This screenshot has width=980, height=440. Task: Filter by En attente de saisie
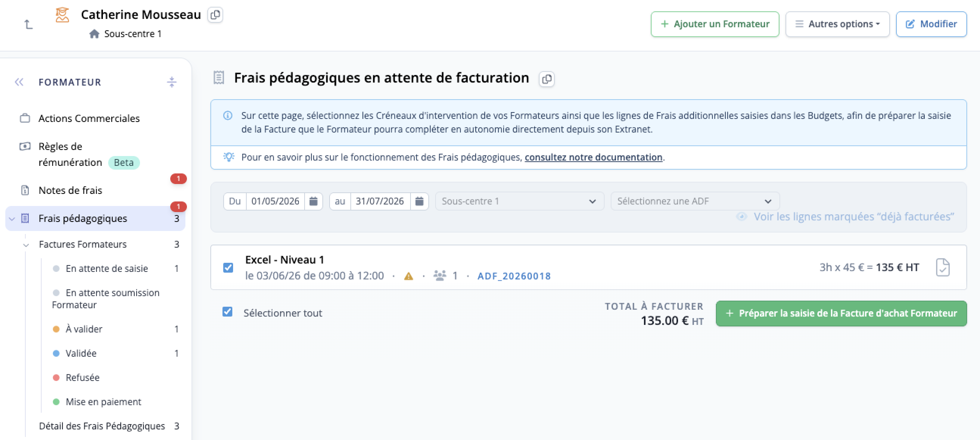[x=107, y=268]
